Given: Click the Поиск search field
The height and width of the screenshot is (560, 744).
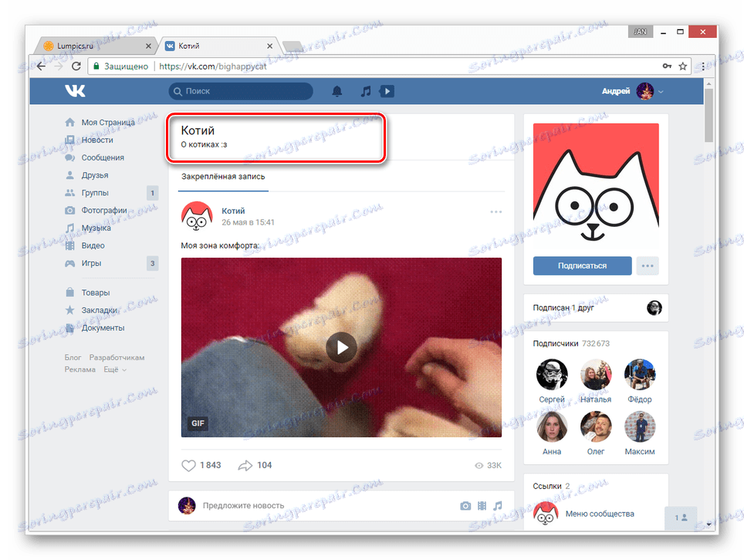Looking at the screenshot, I should tap(241, 91).
